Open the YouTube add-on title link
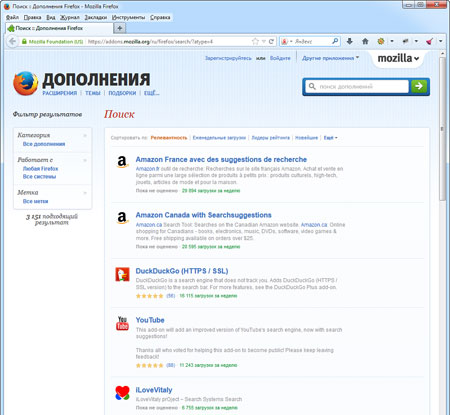Viewport: 450px width, 415px height. pos(150,320)
